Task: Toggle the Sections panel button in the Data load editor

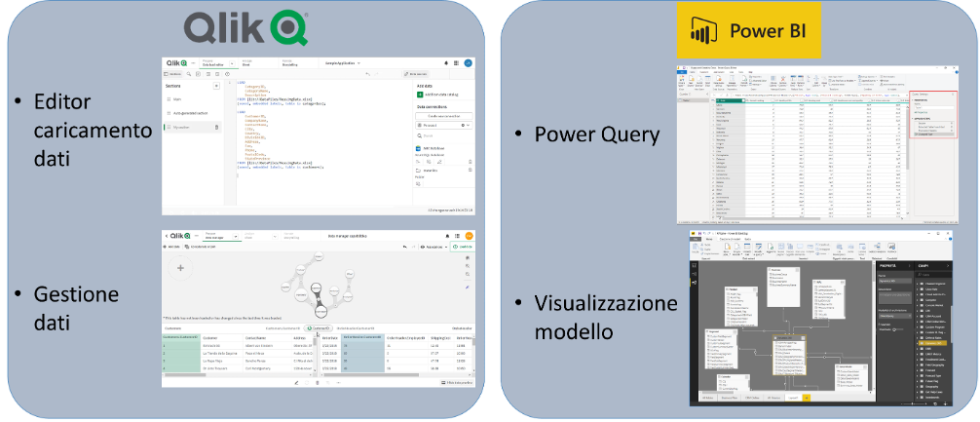Action: (171, 74)
